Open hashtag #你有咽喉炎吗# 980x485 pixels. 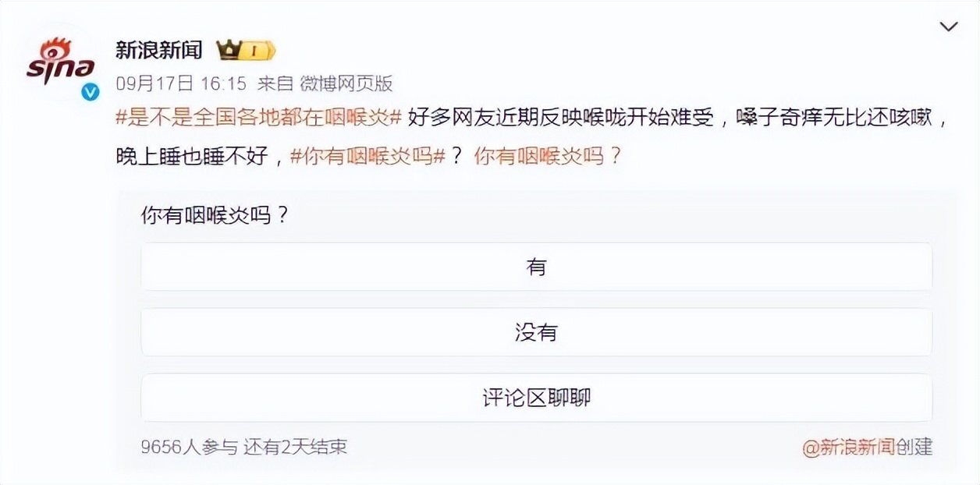[367, 155]
